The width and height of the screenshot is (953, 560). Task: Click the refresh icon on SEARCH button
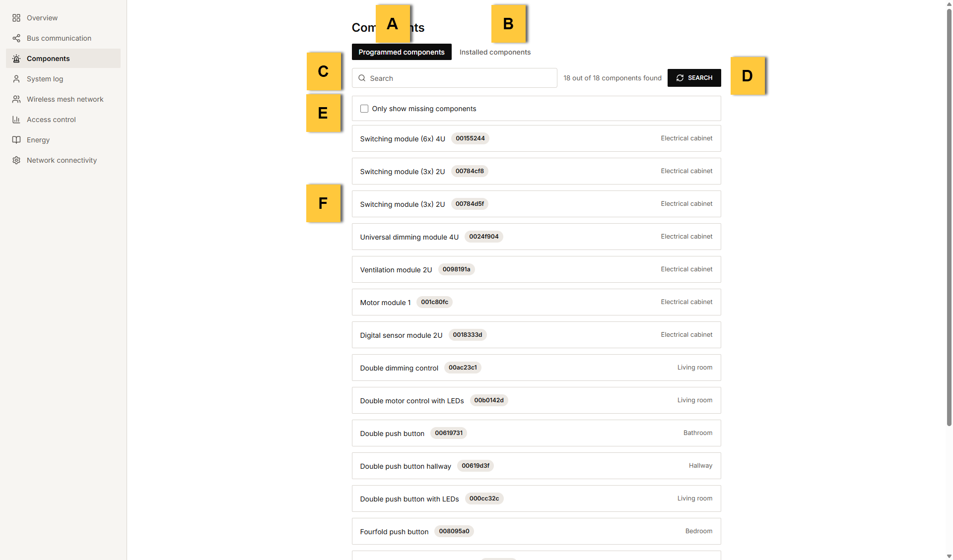click(x=680, y=78)
